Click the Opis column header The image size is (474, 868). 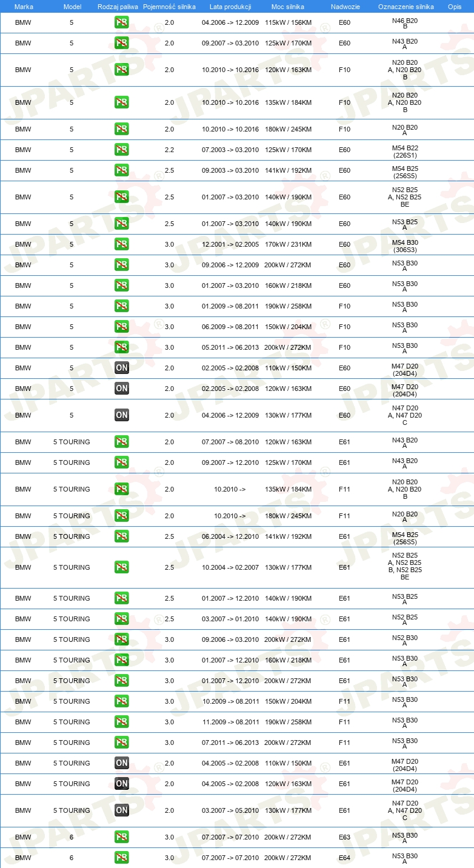tap(454, 7)
